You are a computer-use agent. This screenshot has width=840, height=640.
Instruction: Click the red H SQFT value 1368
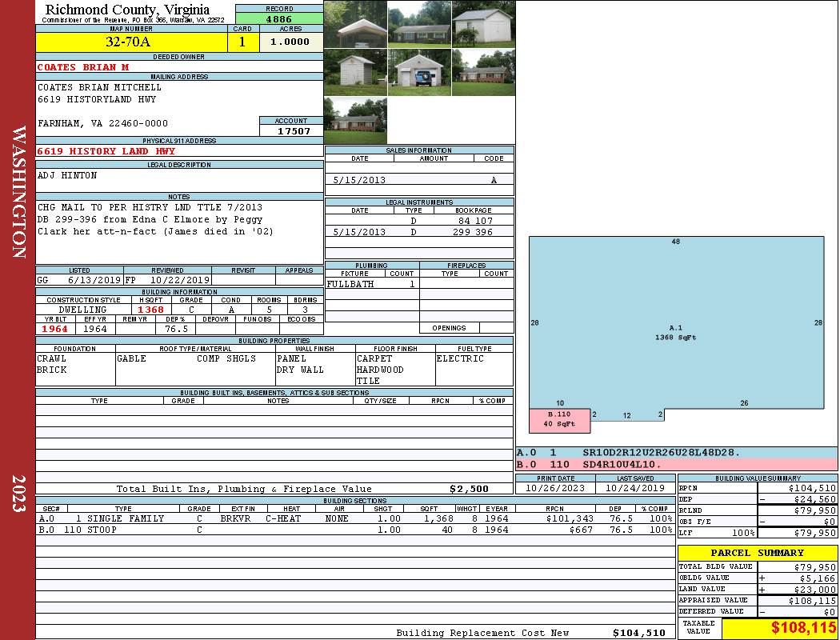click(x=150, y=310)
